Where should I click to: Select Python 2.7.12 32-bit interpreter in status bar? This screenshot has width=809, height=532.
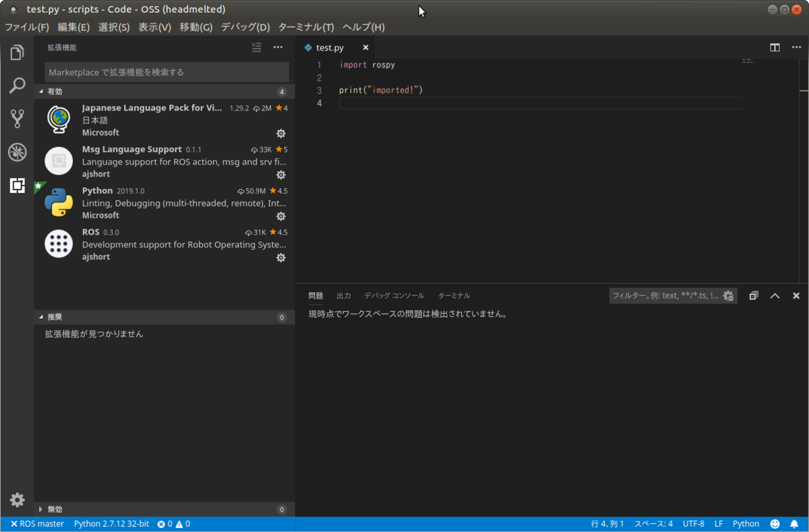pos(111,524)
